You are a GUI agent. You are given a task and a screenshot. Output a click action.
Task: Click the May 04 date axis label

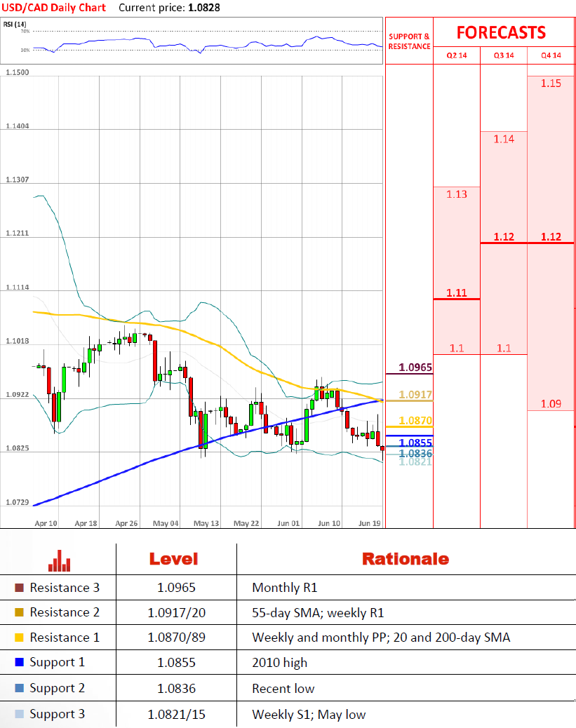point(166,523)
